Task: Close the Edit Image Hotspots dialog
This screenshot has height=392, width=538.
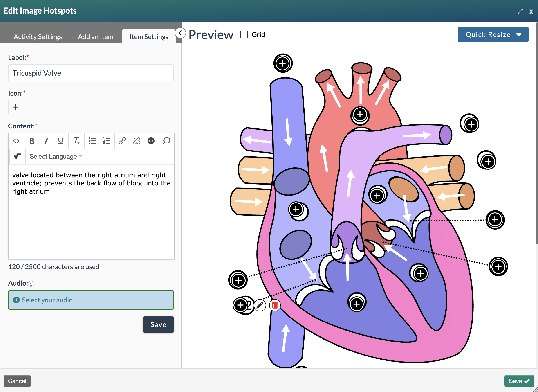Action: click(x=531, y=11)
